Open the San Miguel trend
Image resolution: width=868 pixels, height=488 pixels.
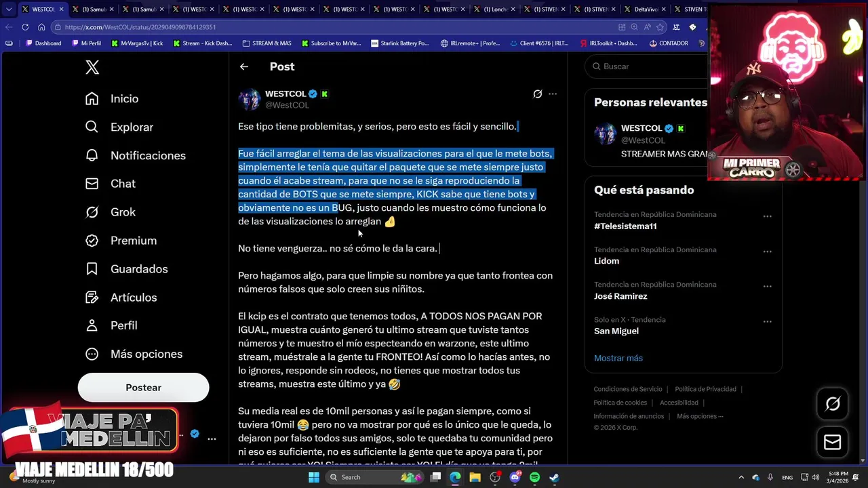coord(616,331)
